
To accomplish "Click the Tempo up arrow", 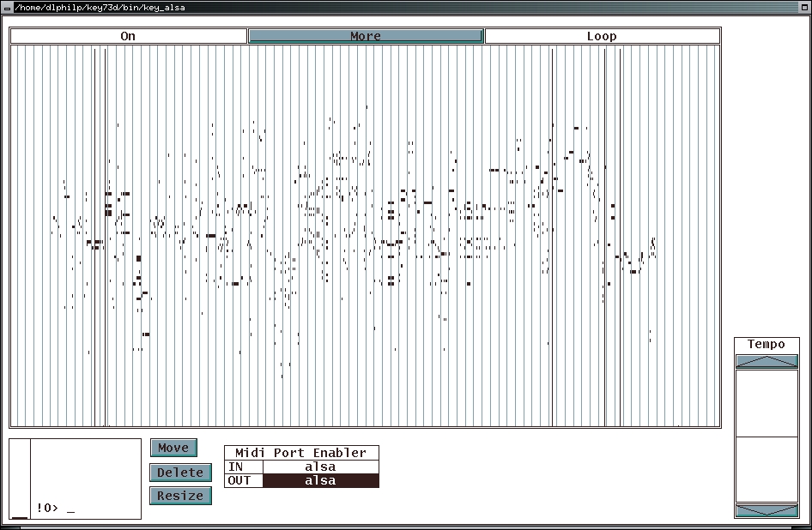I will click(x=767, y=362).
